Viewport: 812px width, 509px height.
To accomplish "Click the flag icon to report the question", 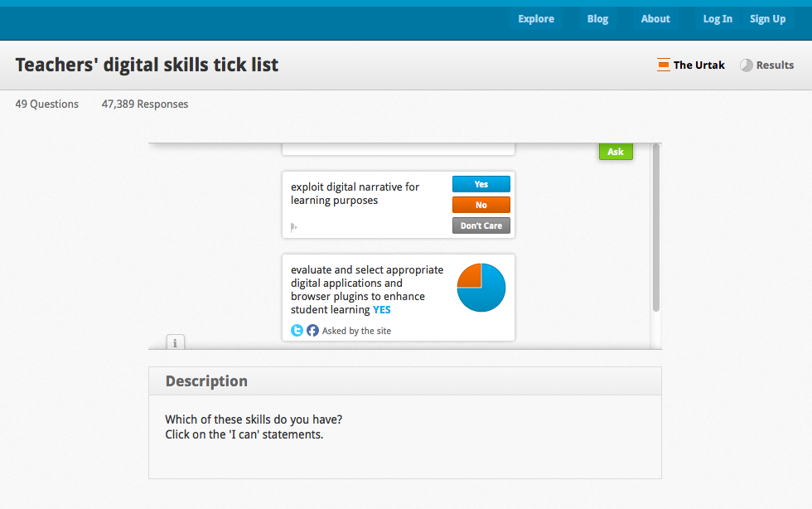I will coord(291,225).
